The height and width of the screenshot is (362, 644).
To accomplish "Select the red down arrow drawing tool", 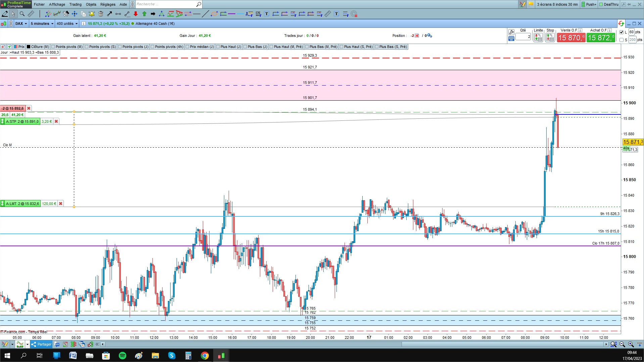I will coord(136,14).
